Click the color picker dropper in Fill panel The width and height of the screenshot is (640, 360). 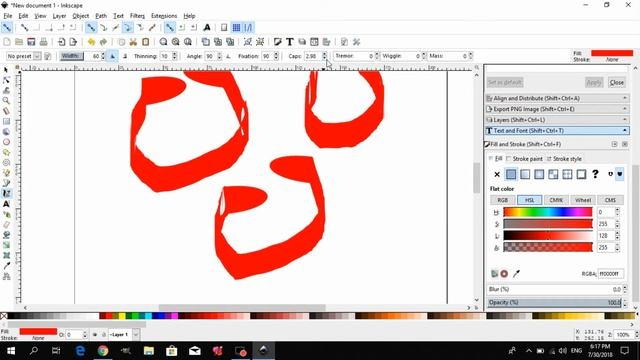[x=516, y=273]
